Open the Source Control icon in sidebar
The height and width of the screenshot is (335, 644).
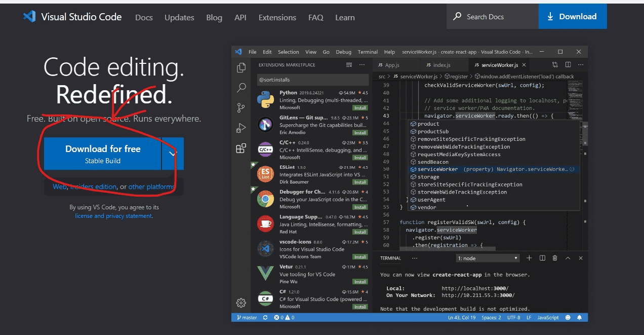tap(241, 108)
